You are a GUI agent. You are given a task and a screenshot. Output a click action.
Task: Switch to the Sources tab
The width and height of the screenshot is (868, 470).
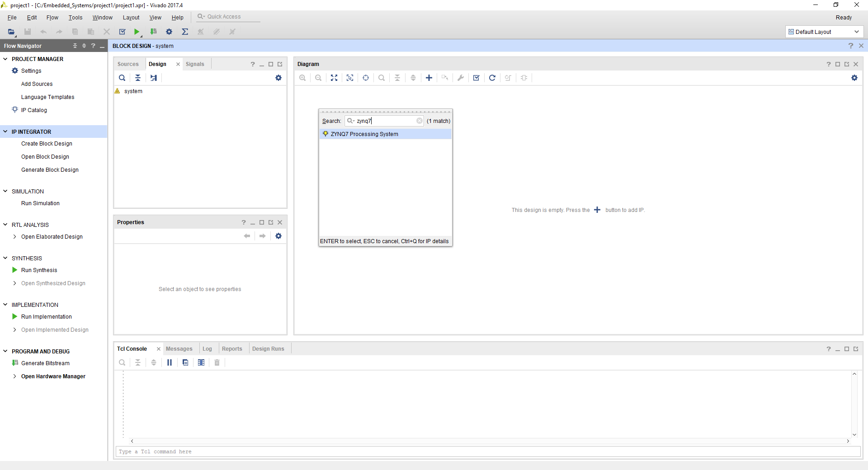pyautogui.click(x=128, y=64)
